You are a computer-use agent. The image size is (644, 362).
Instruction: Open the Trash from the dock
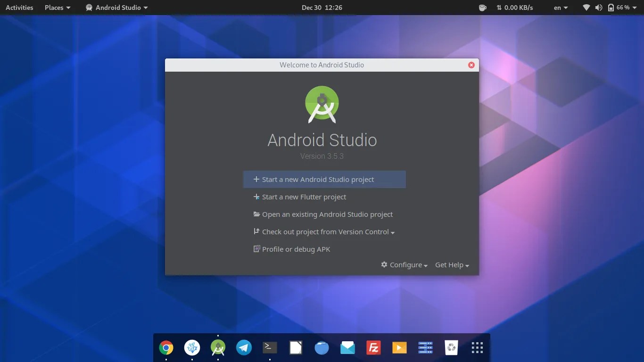coord(451,348)
